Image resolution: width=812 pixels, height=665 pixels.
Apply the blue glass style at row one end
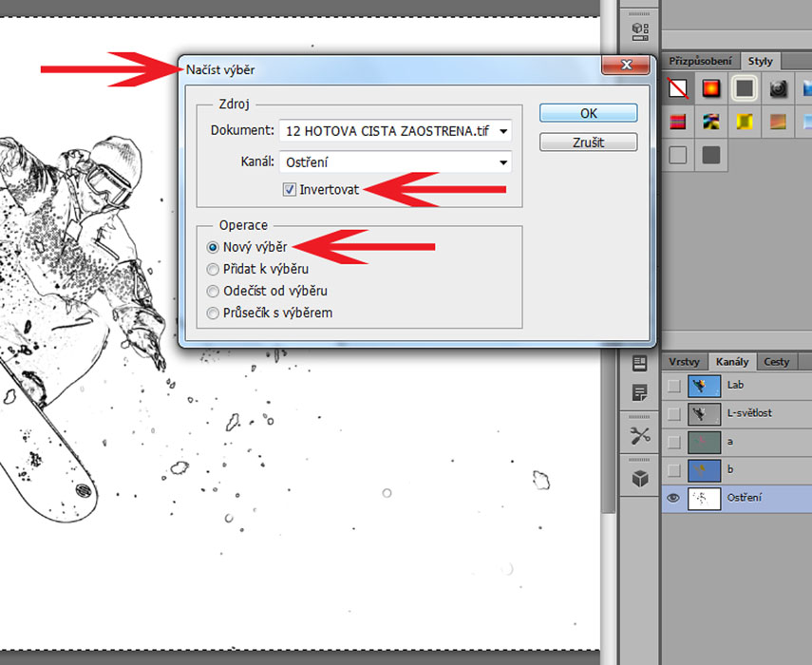(807, 88)
